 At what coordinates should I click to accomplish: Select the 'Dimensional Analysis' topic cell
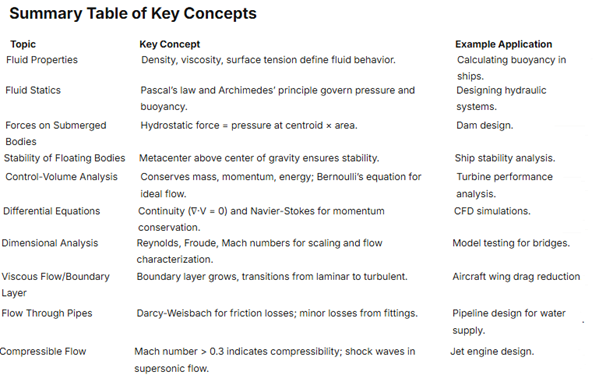(49, 243)
